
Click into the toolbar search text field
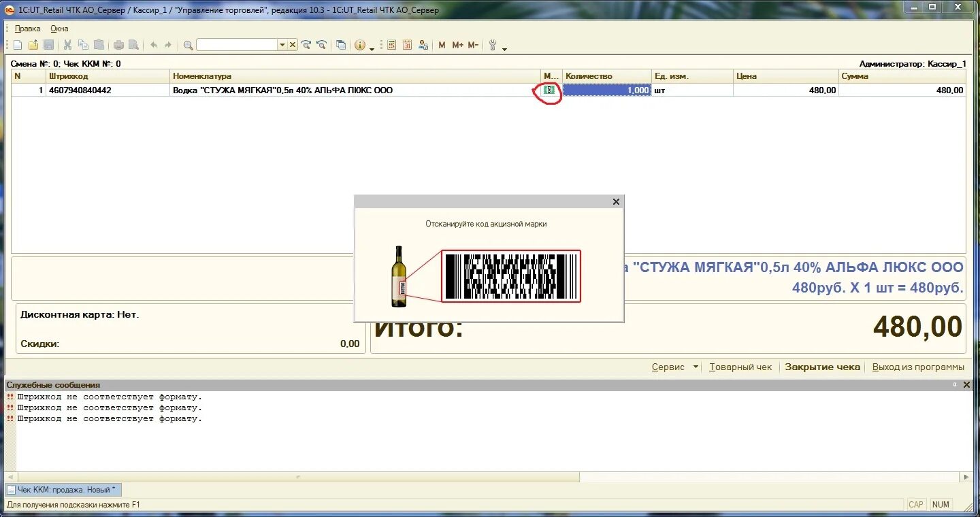pos(237,45)
